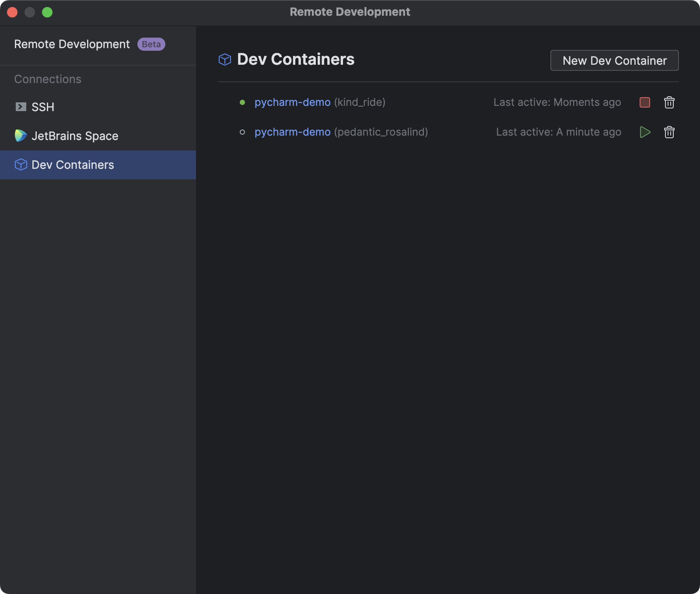Click the Last active: Moments ago label
Image resolution: width=700 pixels, height=594 pixels.
pos(557,102)
